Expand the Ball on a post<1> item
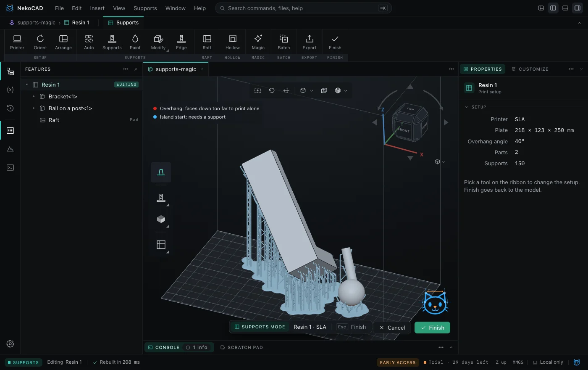 click(x=34, y=108)
